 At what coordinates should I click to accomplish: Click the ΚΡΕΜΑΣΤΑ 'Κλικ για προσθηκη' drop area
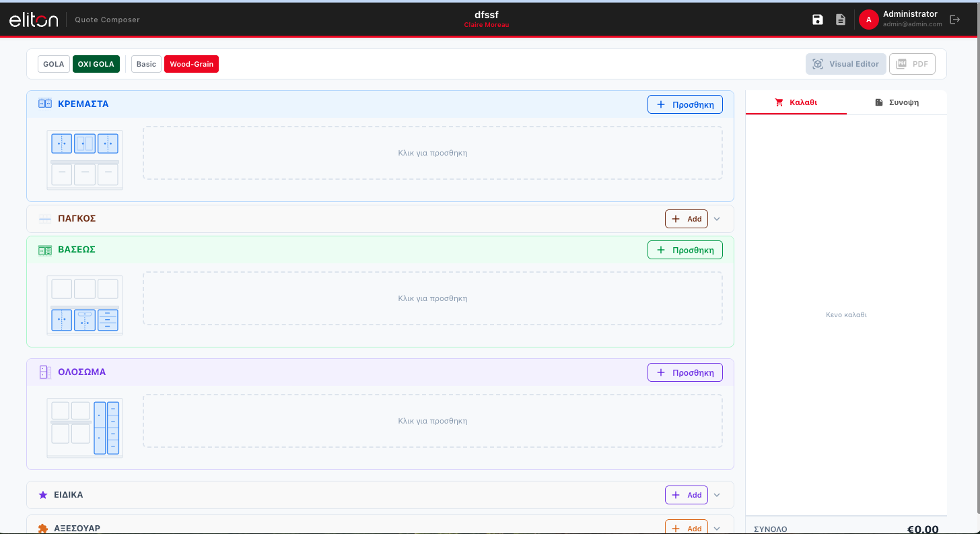pyautogui.click(x=433, y=153)
